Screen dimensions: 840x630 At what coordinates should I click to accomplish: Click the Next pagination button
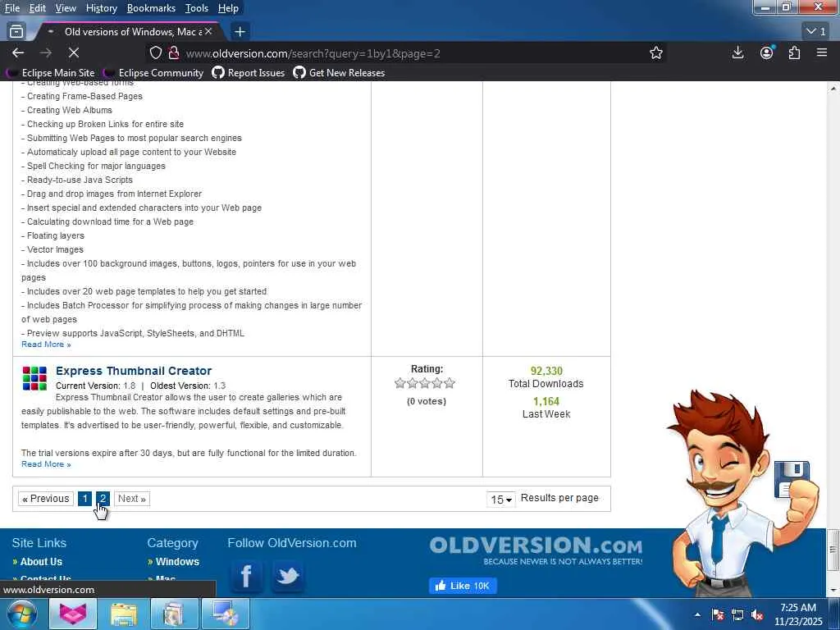(x=132, y=499)
